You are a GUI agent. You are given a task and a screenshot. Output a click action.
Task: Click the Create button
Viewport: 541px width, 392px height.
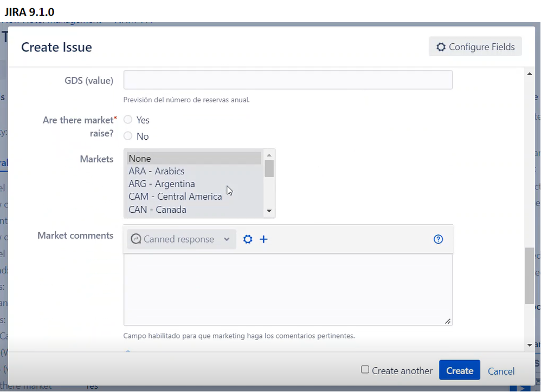click(460, 370)
